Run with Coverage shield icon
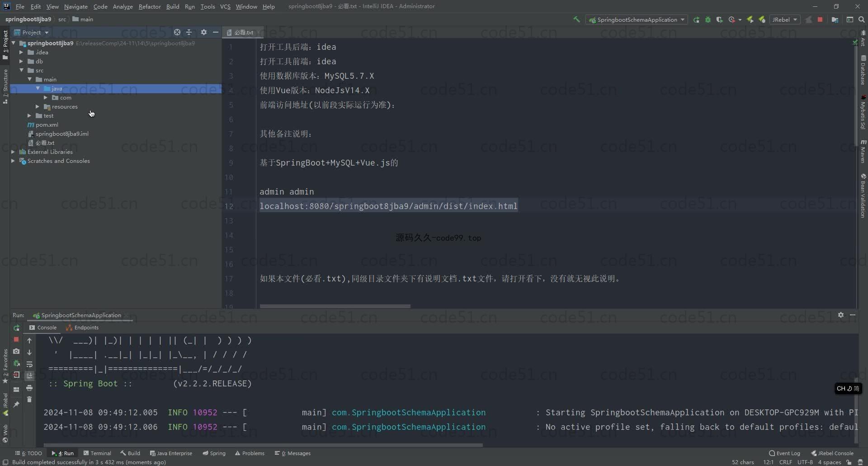868x466 pixels. coord(719,19)
